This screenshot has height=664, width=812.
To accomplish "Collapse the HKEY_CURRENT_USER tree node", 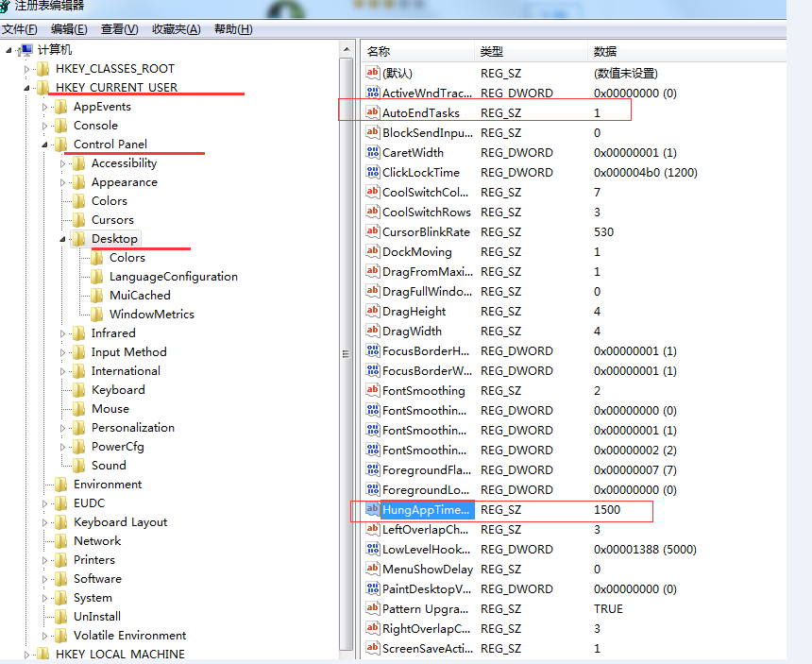I will click(x=27, y=88).
